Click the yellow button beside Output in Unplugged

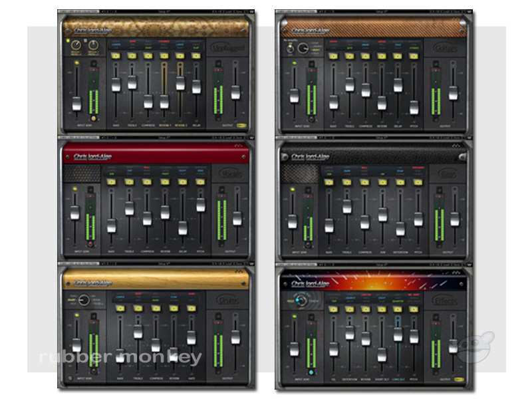pos(241,126)
